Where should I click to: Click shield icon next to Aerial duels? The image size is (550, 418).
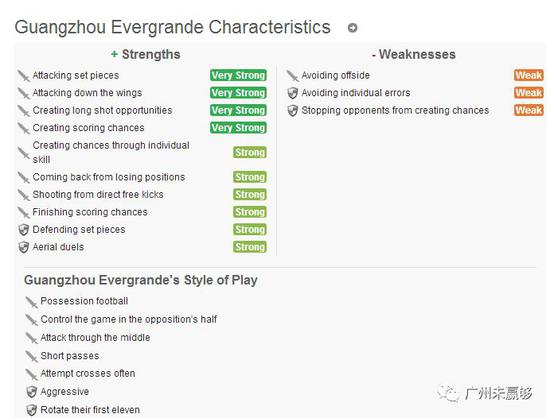coord(24,248)
